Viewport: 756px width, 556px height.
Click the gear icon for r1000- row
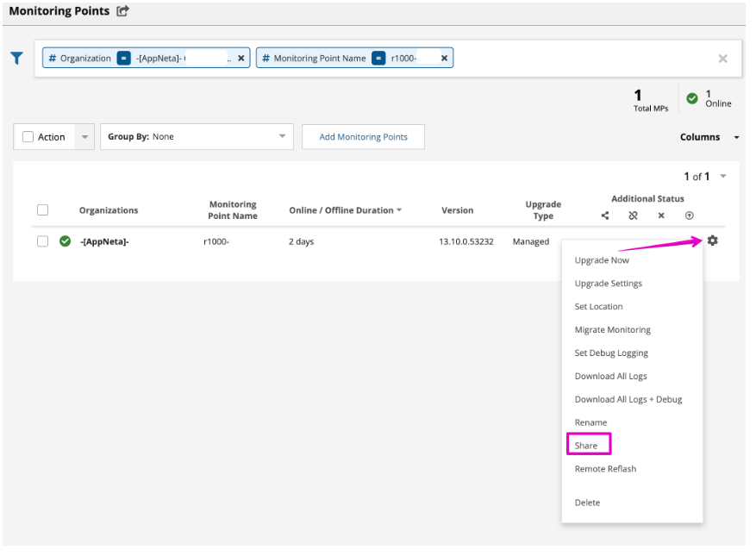pyautogui.click(x=712, y=241)
